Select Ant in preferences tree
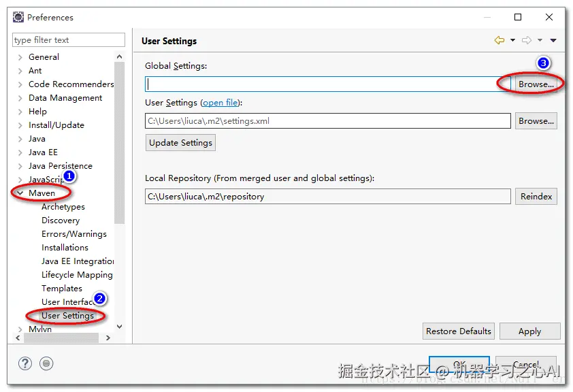 [35, 71]
